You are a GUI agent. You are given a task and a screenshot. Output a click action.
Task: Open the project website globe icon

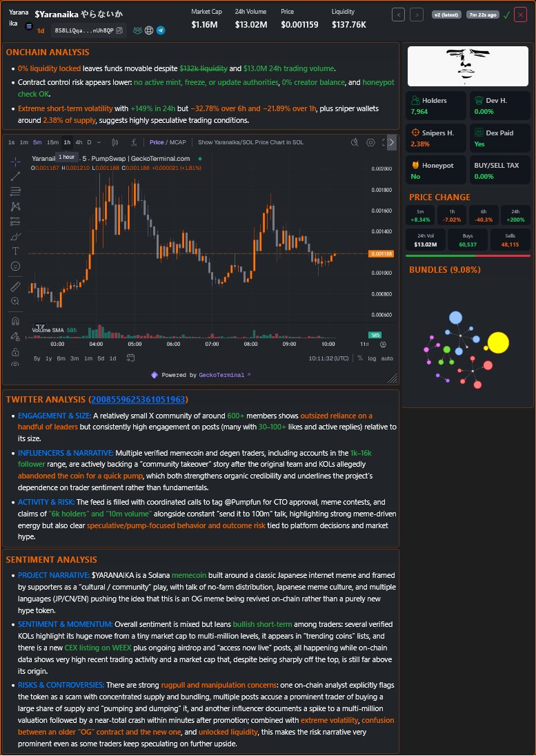pos(149,30)
